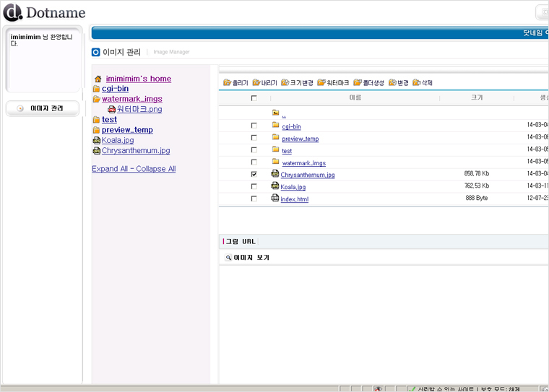Viewport: 549px width, 392px height.
Task: Uncheck the Chrysanthemum.jpg checkbox
Action: coord(254,174)
